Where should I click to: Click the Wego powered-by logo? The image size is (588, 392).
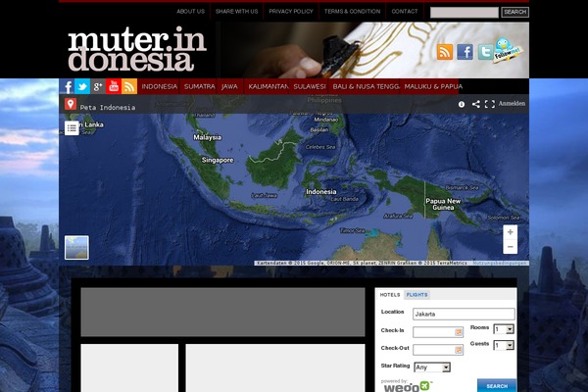[407, 386]
